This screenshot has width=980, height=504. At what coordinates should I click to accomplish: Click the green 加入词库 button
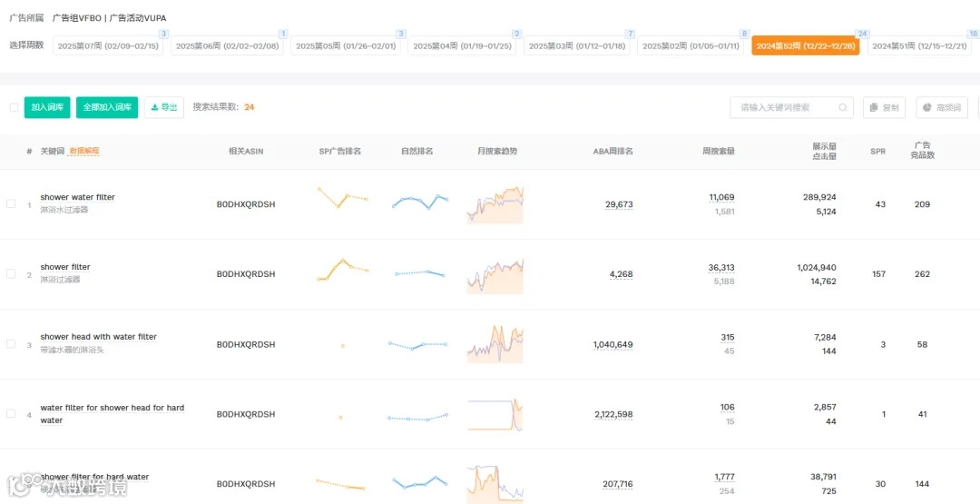point(47,107)
